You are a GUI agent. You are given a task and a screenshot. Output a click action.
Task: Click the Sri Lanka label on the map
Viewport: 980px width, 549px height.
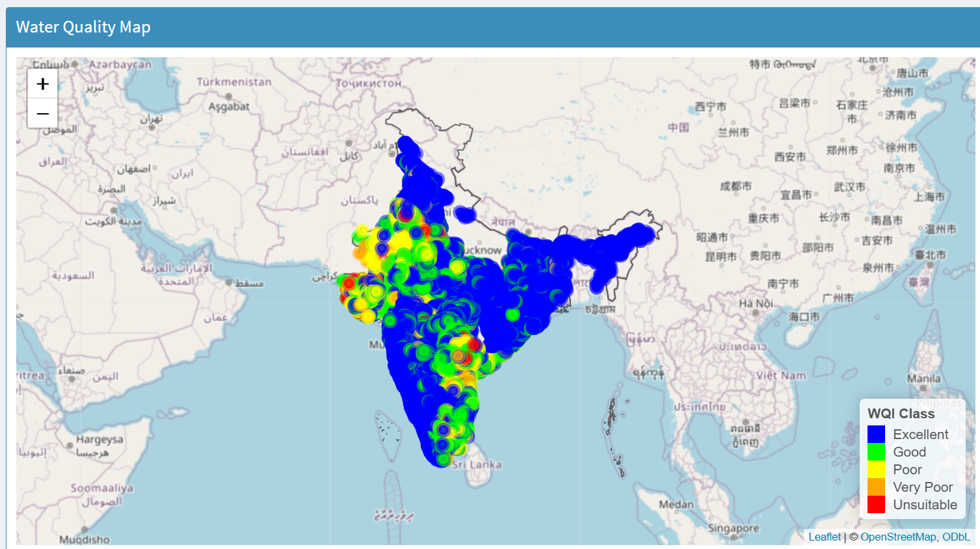477,464
